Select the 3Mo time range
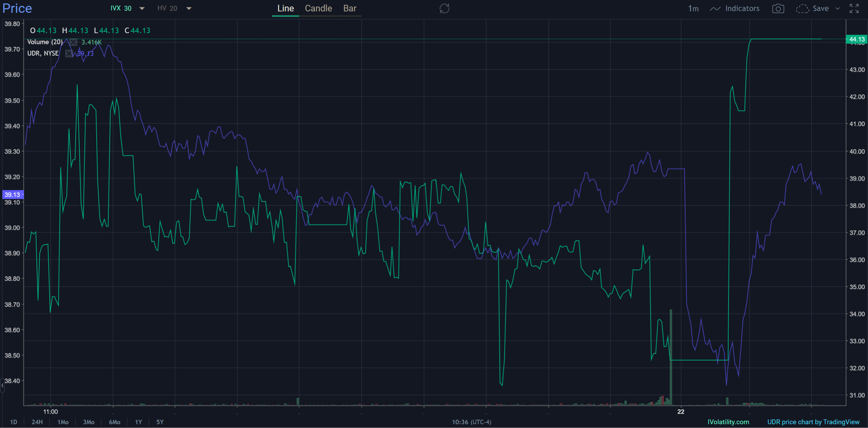 89,422
